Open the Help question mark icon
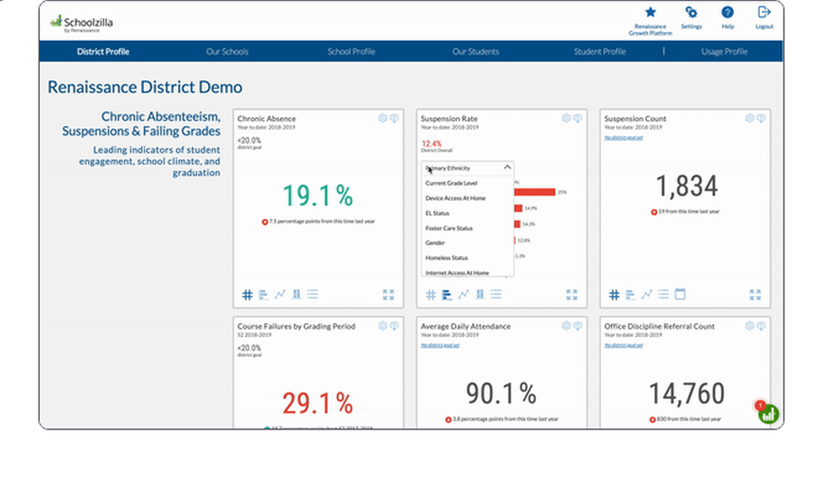This screenshot has height=504, width=818. pyautogui.click(x=727, y=12)
